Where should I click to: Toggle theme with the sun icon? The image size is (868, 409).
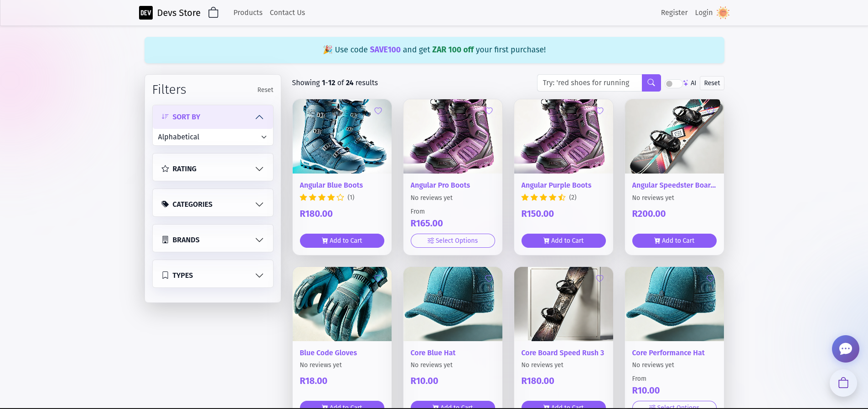point(723,13)
